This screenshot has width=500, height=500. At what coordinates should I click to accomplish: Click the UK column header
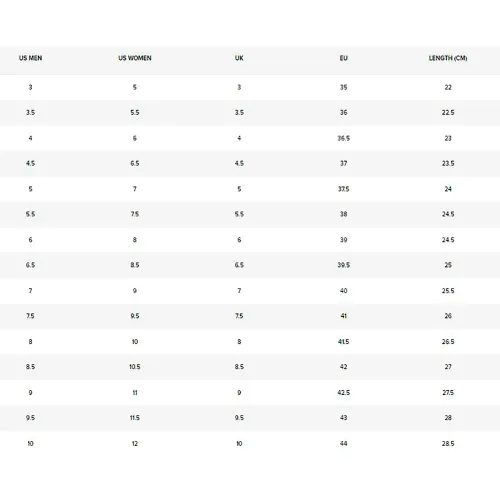pos(239,58)
